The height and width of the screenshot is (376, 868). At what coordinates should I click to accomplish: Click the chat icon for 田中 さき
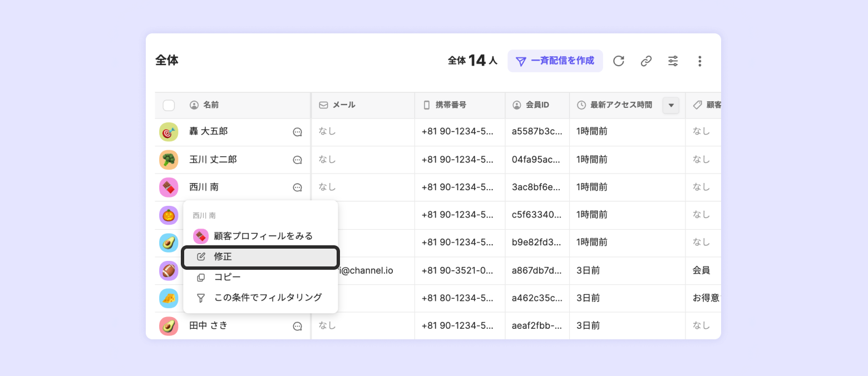[x=298, y=326]
